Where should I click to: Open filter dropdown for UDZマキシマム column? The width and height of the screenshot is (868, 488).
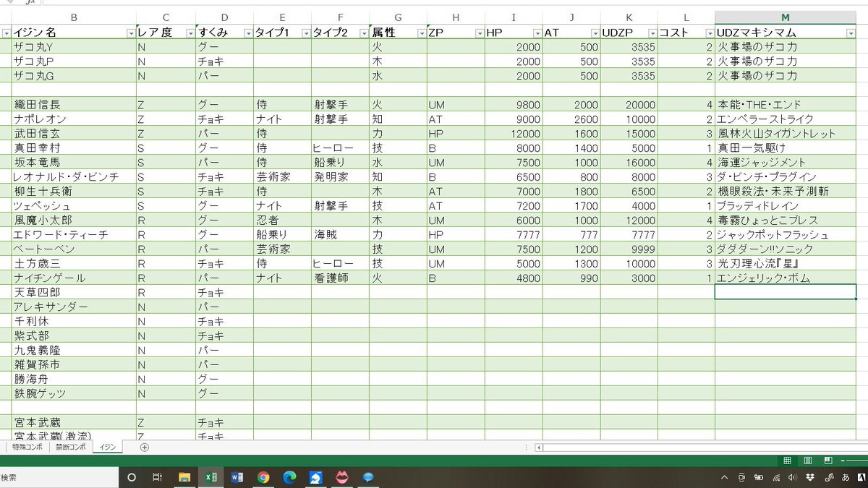pyautogui.click(x=851, y=33)
